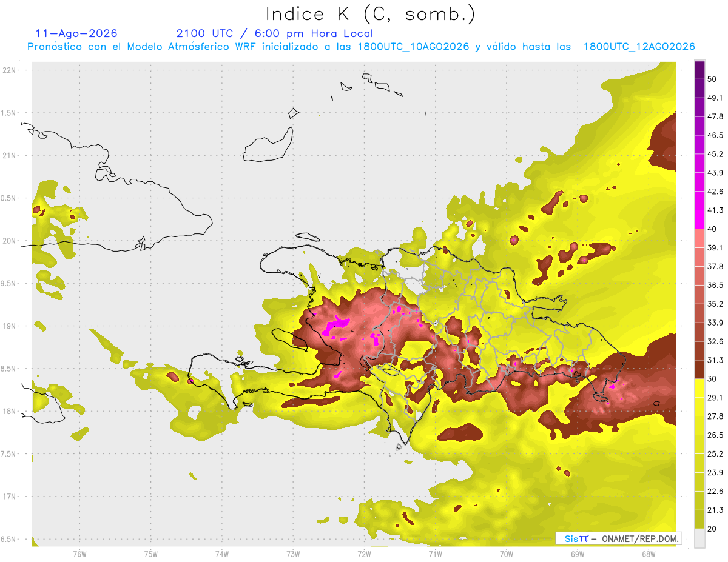Click the legend value "42.6"
The height and width of the screenshot is (562, 728).
(x=715, y=192)
